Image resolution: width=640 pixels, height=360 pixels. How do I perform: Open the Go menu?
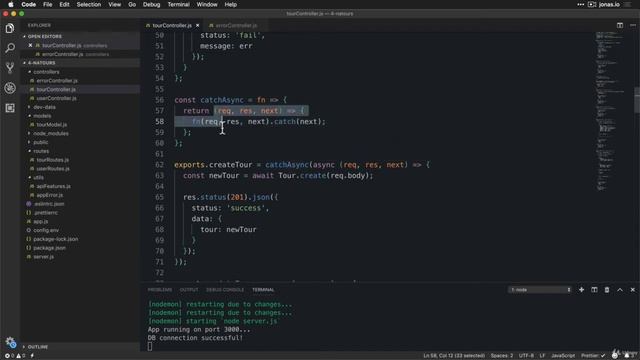(132, 4)
